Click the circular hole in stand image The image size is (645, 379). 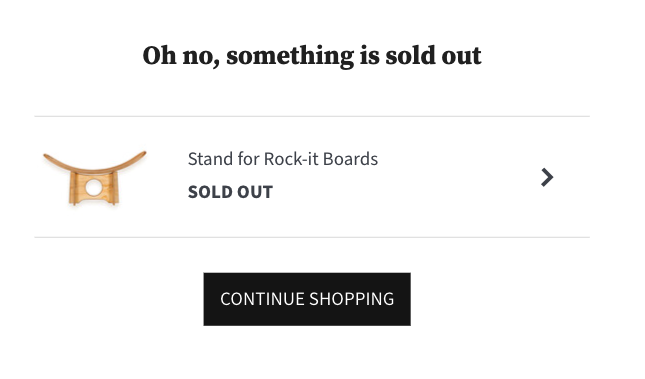[94, 188]
